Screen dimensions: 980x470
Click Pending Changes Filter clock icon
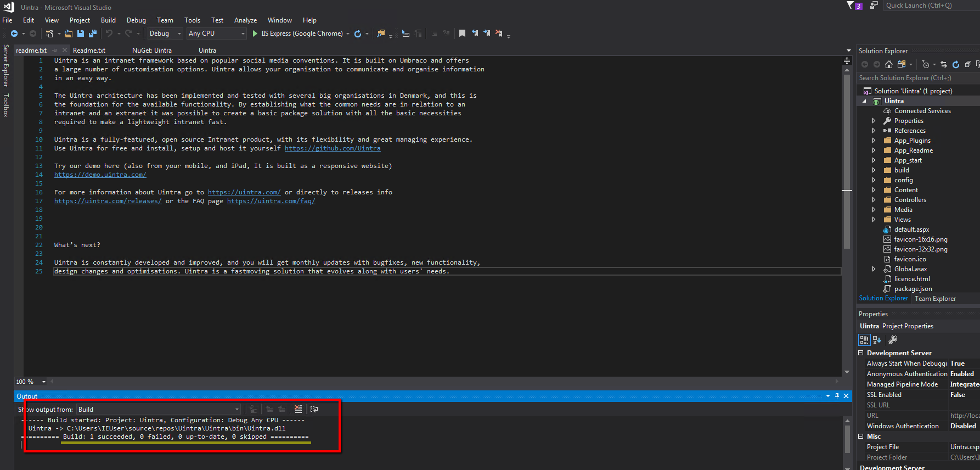coord(926,64)
